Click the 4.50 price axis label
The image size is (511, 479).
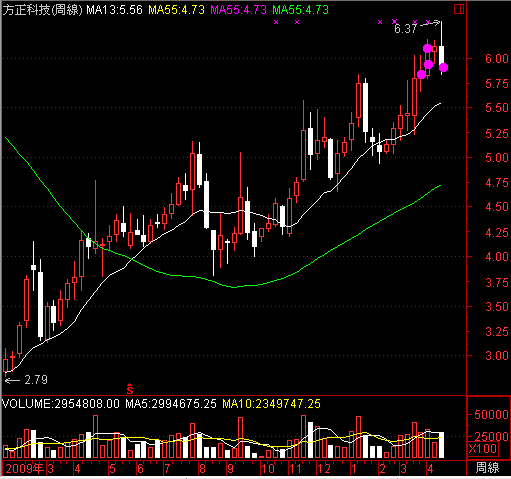tap(497, 207)
